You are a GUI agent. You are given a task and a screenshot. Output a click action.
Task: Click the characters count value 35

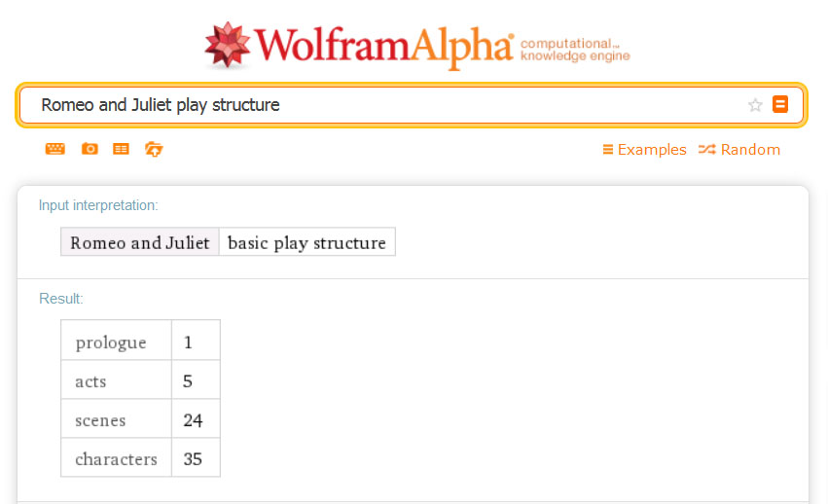(x=193, y=459)
